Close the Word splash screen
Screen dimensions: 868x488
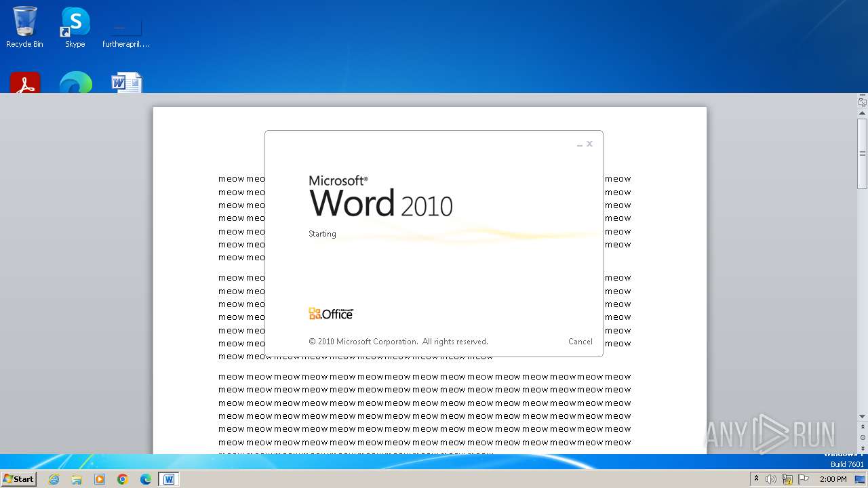click(589, 144)
